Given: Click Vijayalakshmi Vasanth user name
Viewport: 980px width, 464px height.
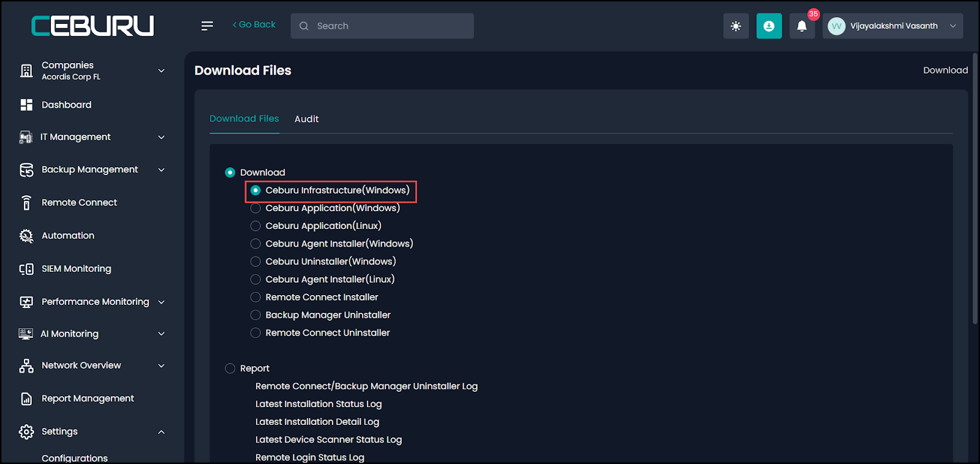Looking at the screenshot, I should tap(894, 26).
